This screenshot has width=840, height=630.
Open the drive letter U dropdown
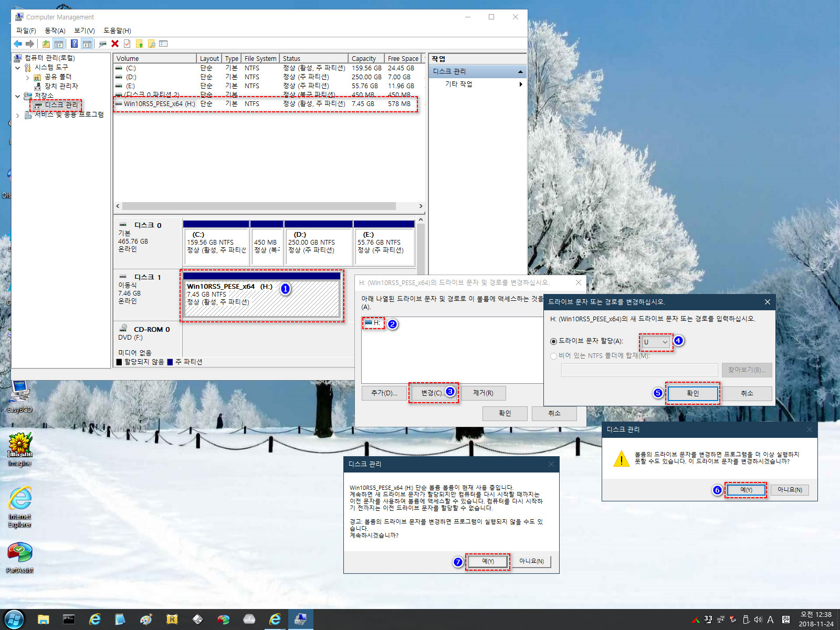[656, 342]
